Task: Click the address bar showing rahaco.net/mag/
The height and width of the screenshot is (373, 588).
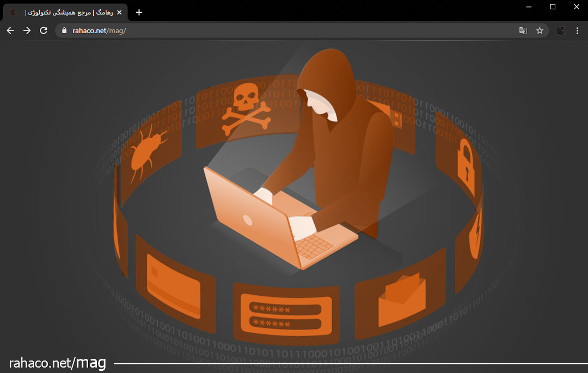Action: [x=272, y=30]
